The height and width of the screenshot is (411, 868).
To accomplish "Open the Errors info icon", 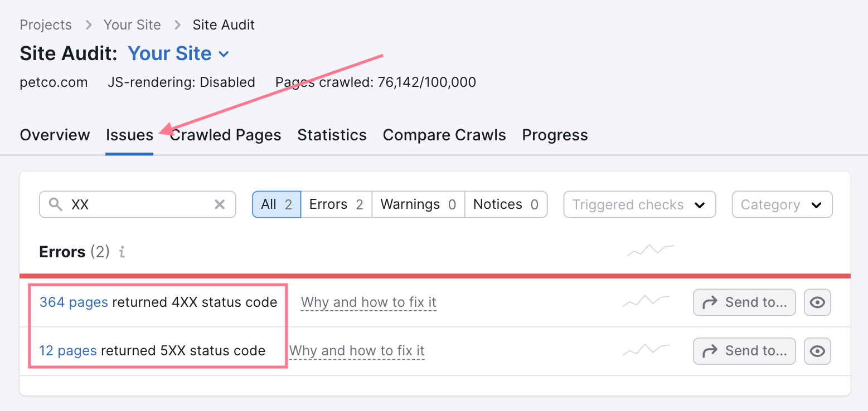I will [x=122, y=252].
